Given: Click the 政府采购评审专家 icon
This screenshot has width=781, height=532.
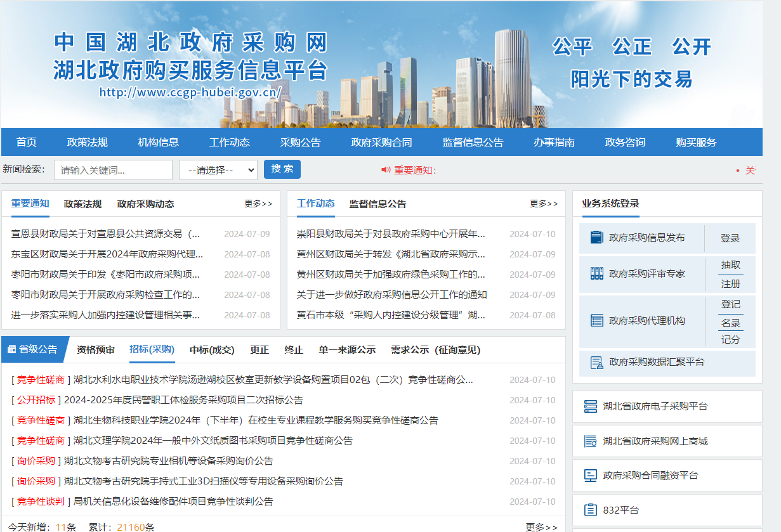Looking at the screenshot, I should click(x=596, y=274).
